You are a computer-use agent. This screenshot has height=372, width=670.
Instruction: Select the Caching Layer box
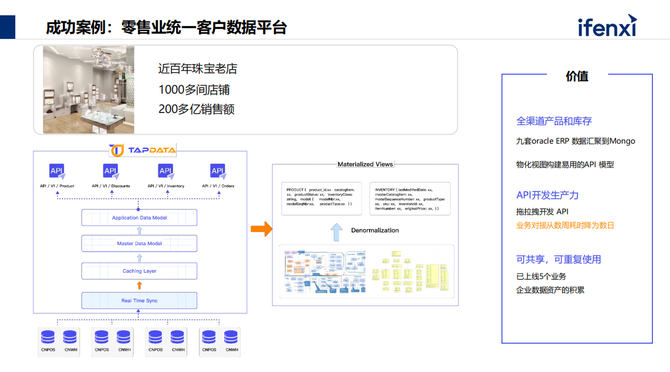(139, 271)
